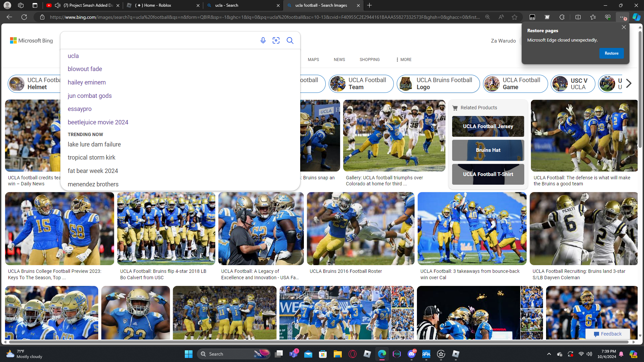This screenshot has height=362, width=644.
Task: Mute the Project Smash YouTube tab
Action: 58,5
